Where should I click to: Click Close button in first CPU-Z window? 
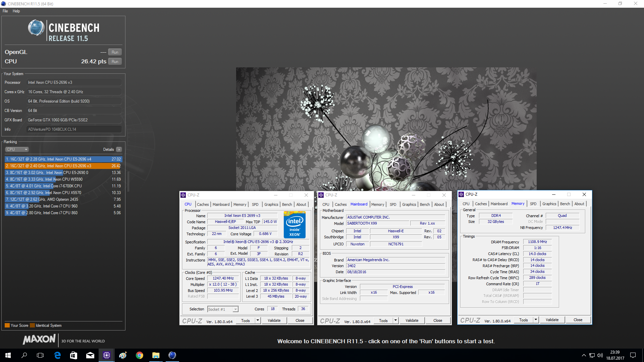[x=300, y=321]
